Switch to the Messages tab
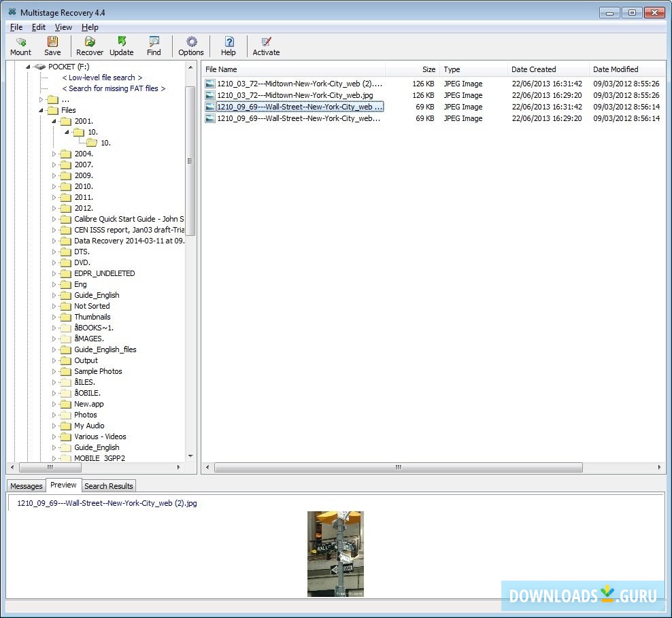The height and width of the screenshot is (618, 672). [27, 486]
